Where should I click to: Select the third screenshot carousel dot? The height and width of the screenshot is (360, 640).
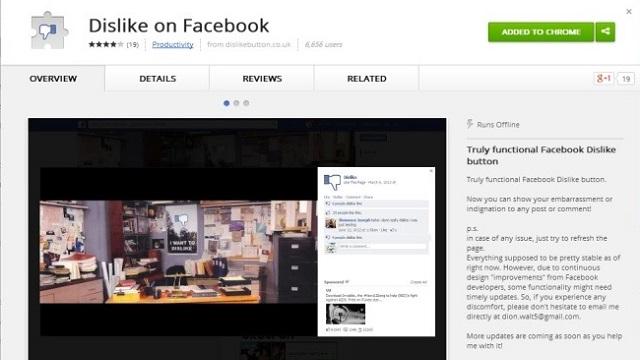coord(246,103)
